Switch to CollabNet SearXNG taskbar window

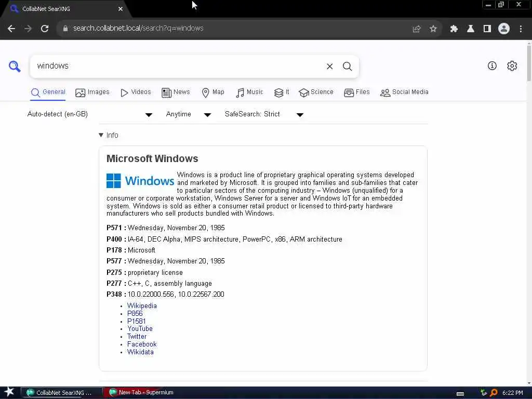coord(62,393)
